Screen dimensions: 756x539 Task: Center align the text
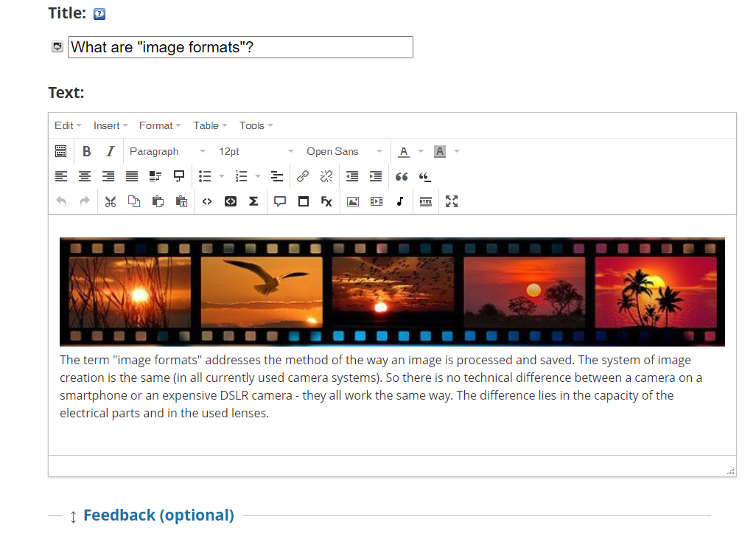pyautogui.click(x=85, y=177)
